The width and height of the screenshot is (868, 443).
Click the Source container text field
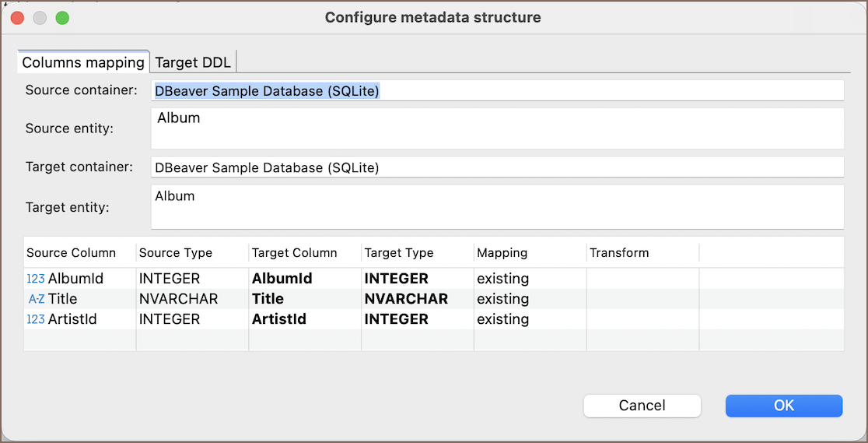(497, 91)
